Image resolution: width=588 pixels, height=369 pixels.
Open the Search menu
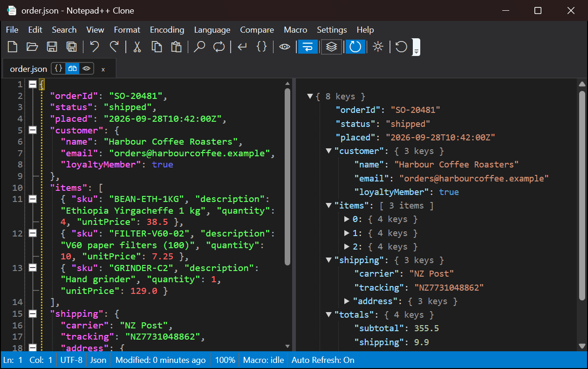tap(64, 29)
